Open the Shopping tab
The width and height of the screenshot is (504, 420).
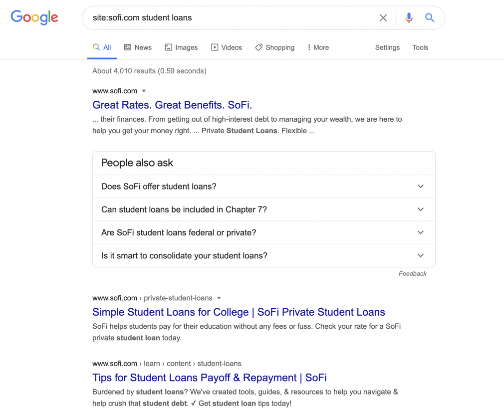coord(275,47)
